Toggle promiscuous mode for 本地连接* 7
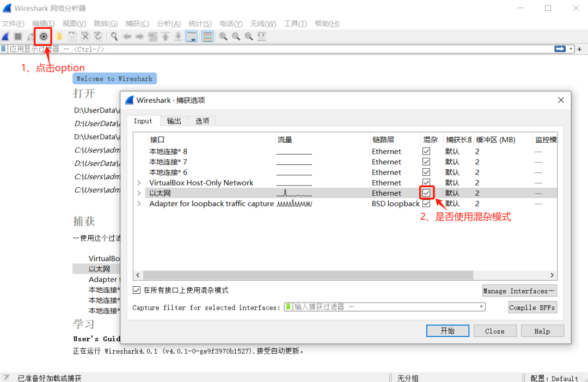This screenshot has width=588, height=382. [x=426, y=162]
